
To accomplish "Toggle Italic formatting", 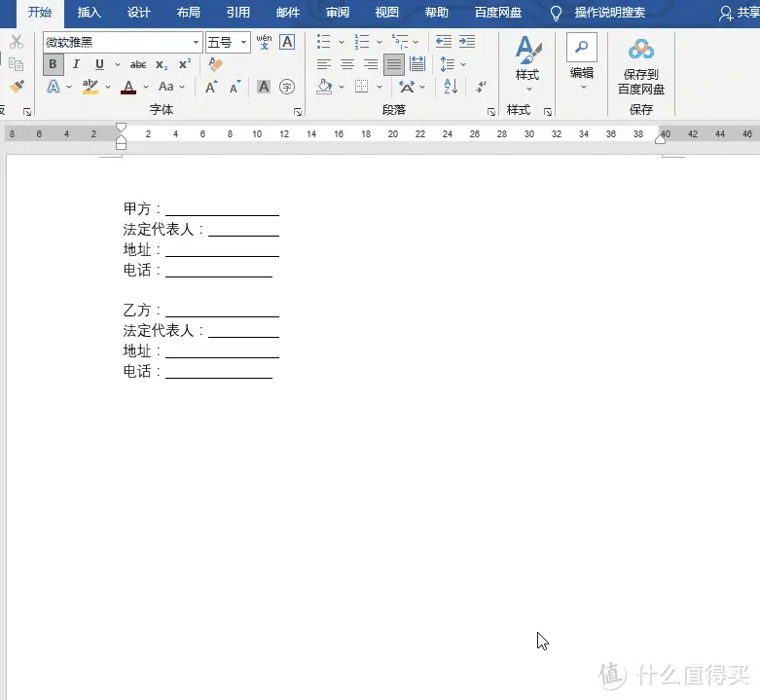I will pyautogui.click(x=76, y=64).
